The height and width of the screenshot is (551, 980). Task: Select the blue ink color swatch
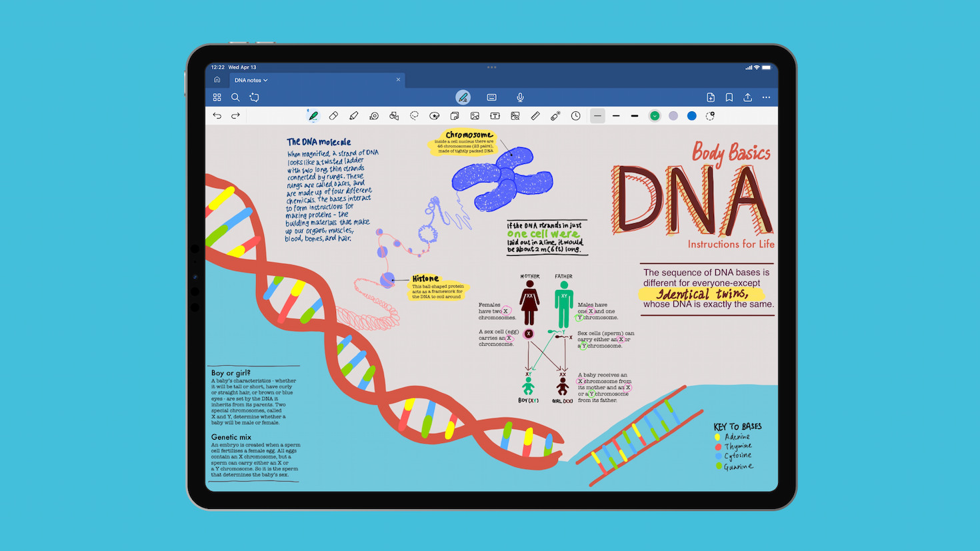coord(691,115)
